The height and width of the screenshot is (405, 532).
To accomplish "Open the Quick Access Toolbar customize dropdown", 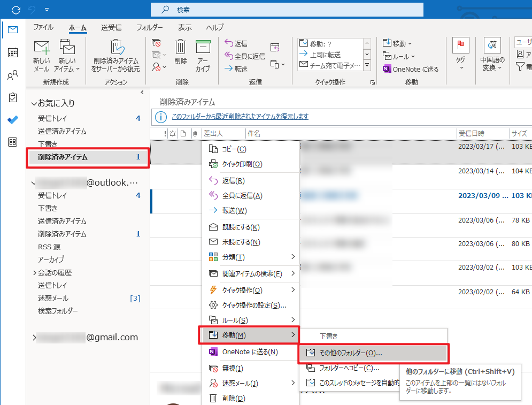I will [x=47, y=10].
